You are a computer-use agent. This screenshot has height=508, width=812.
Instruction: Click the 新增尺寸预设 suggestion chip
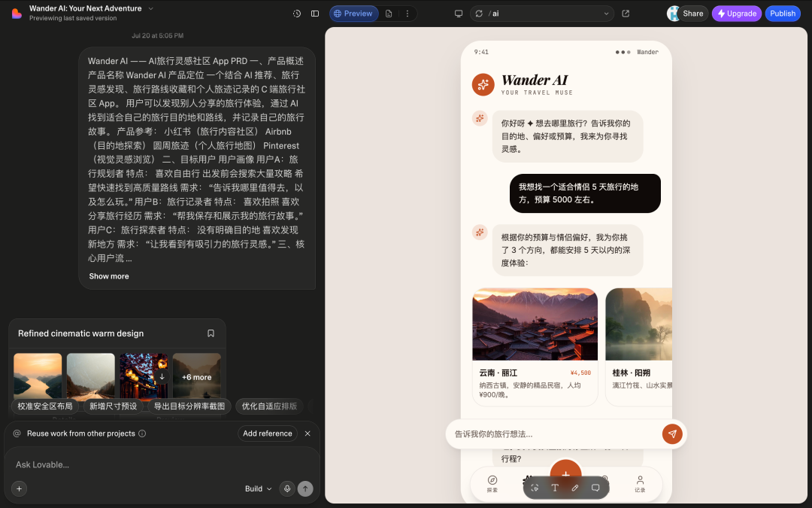113,406
